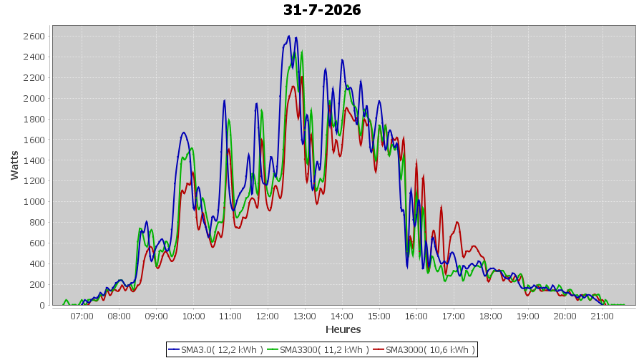
Task: Click the blue peak just before 11:00
Action: 224,100
